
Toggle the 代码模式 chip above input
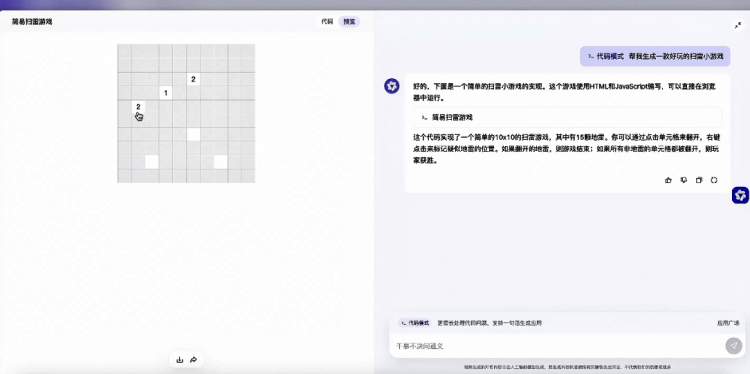[x=415, y=323]
